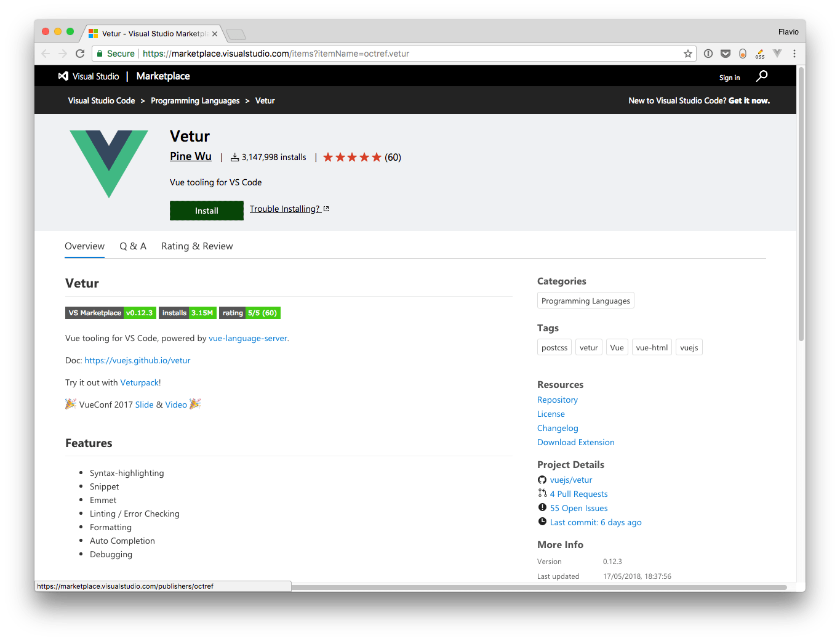Click the Vetur V logo image
The width and height of the screenshot is (840, 641).
[109, 164]
